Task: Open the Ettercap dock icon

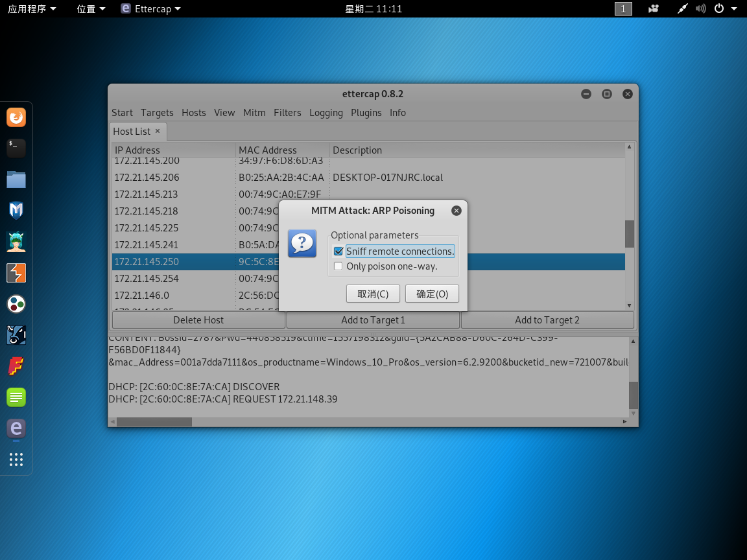Action: click(16, 428)
